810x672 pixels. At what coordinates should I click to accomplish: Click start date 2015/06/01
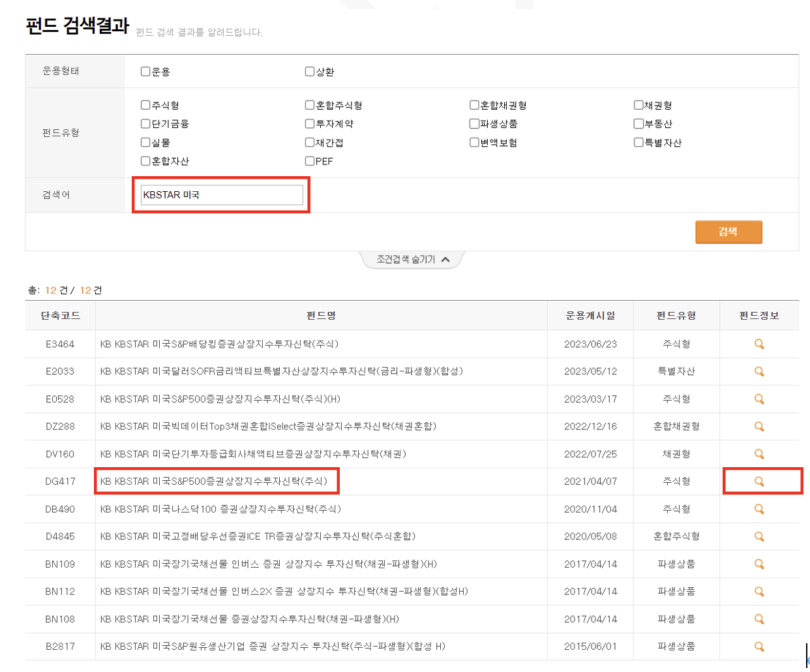590,646
